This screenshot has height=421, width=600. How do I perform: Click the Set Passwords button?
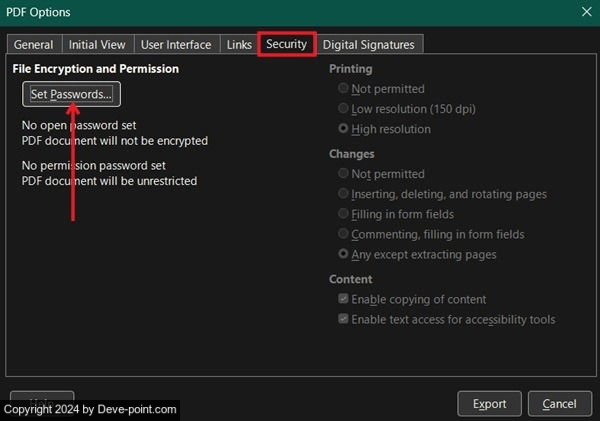click(71, 94)
